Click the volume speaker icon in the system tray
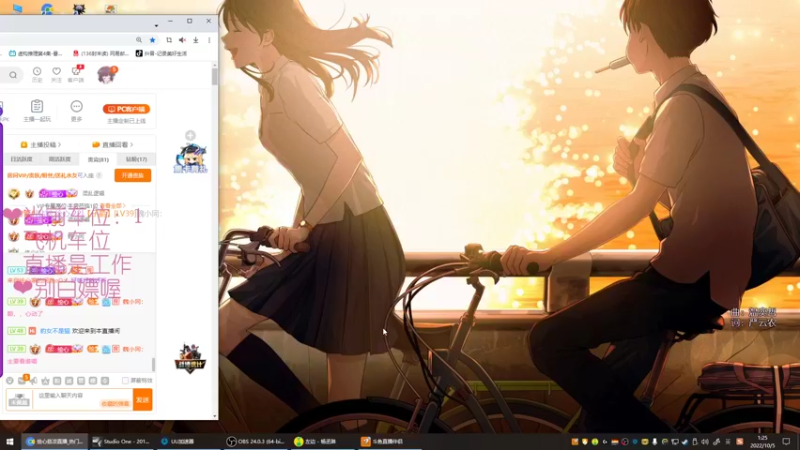This screenshot has height=450, width=800. 705,441
